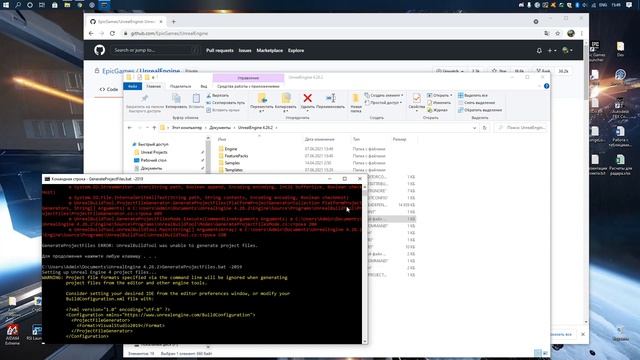Open Pull requests on GitHub header
Viewport: 640px width, 360px height.
(x=220, y=51)
